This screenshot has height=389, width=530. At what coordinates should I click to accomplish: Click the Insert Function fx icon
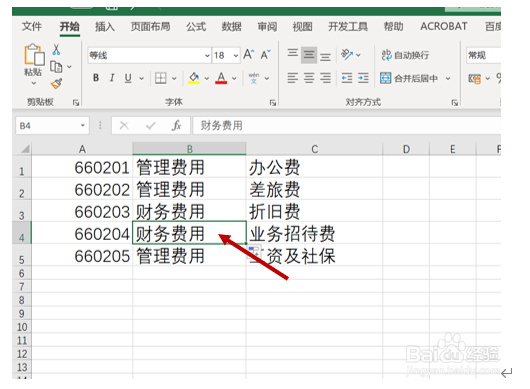tap(176, 126)
